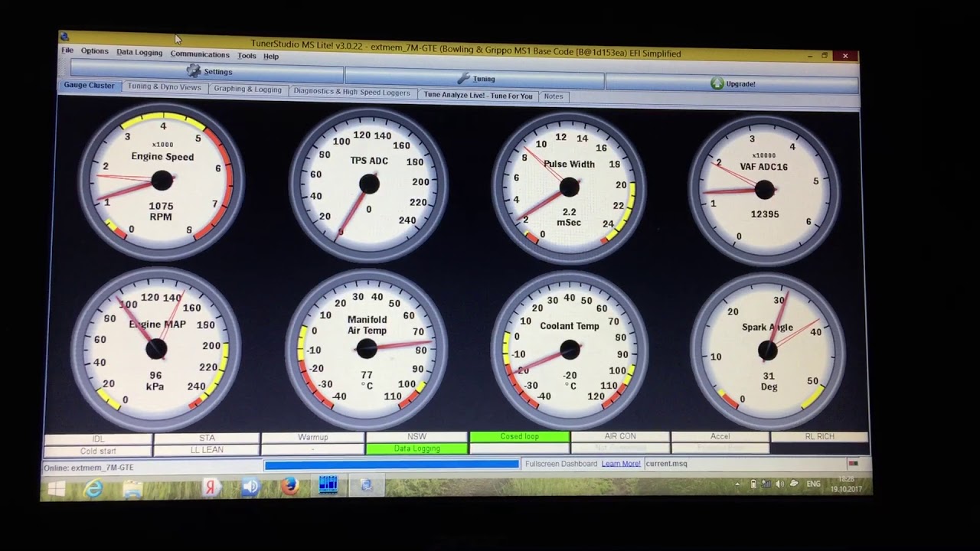Click the VAF ADC16 gauge
The width and height of the screenshot is (980, 551).
pos(763,190)
